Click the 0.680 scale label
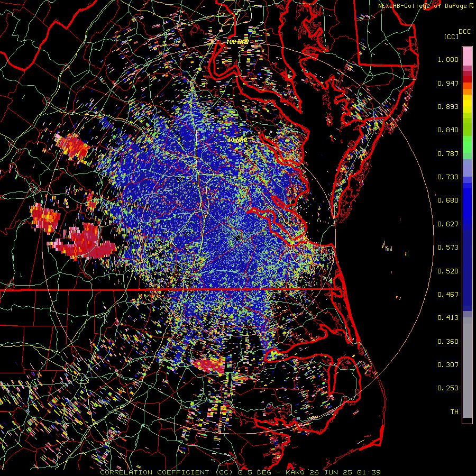 448,200
